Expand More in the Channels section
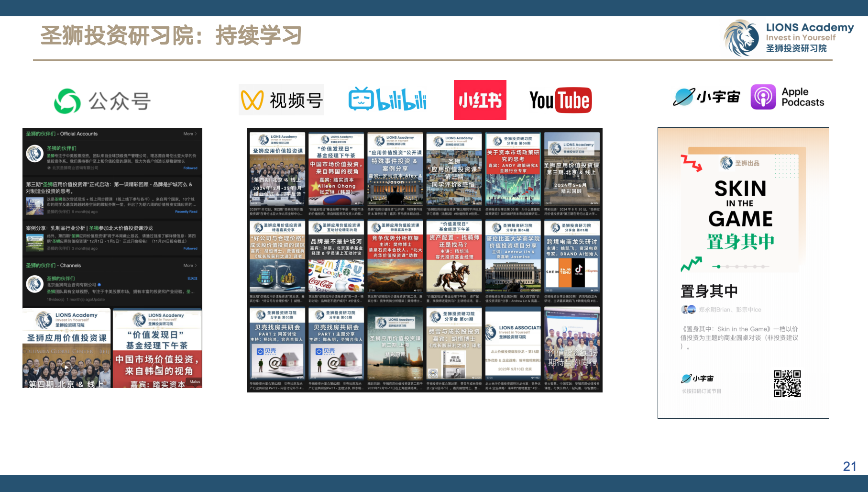This screenshot has height=492, width=868. (190, 266)
